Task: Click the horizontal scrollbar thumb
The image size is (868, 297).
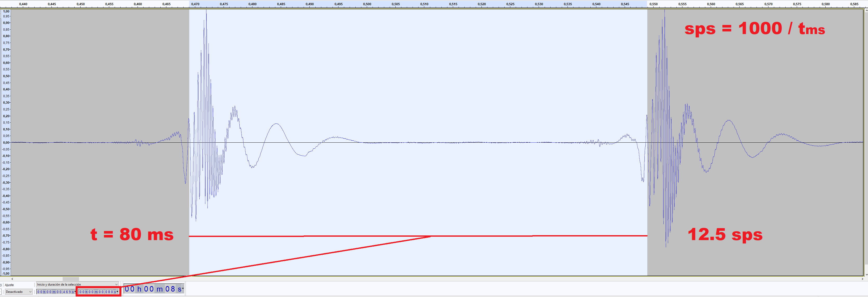Action: [71, 279]
